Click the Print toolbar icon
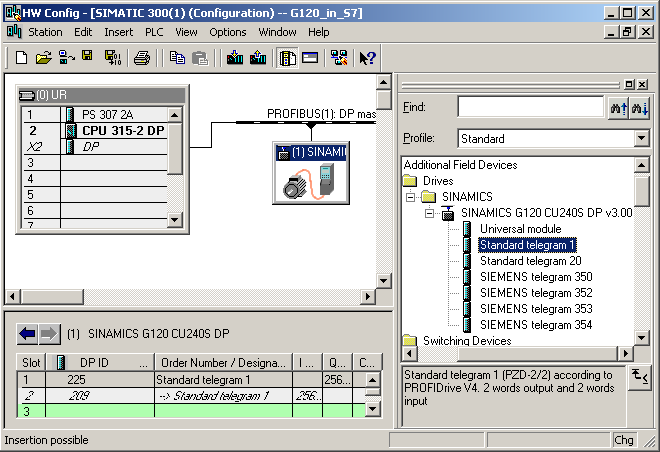This screenshot has width=660, height=452. coord(142,58)
